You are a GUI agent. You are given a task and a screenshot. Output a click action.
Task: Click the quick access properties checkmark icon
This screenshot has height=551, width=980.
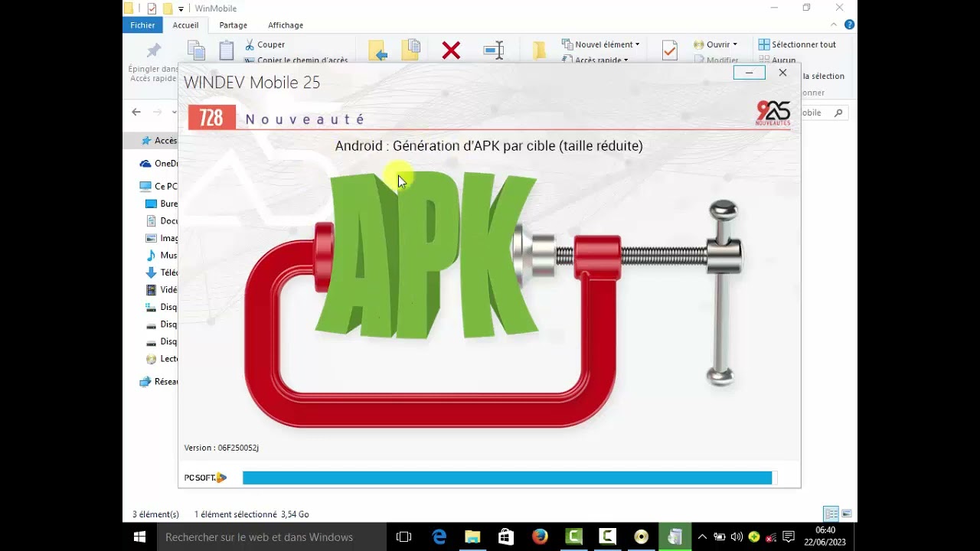coord(152,8)
